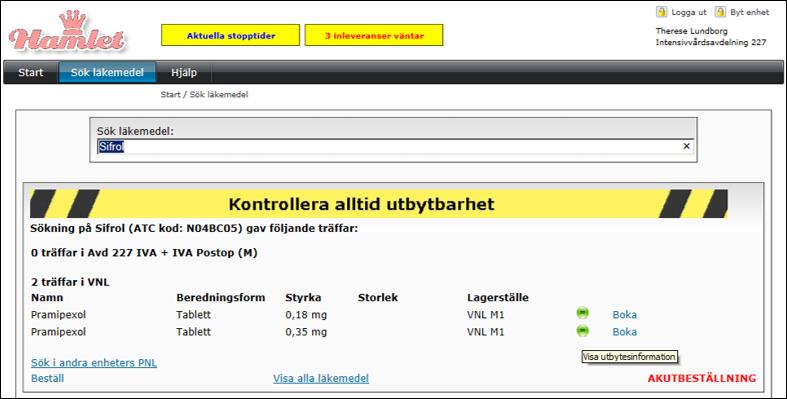787x399 pixels.
Task: Click Sök läkemedel in the breadcrumb
Action: click(219, 94)
